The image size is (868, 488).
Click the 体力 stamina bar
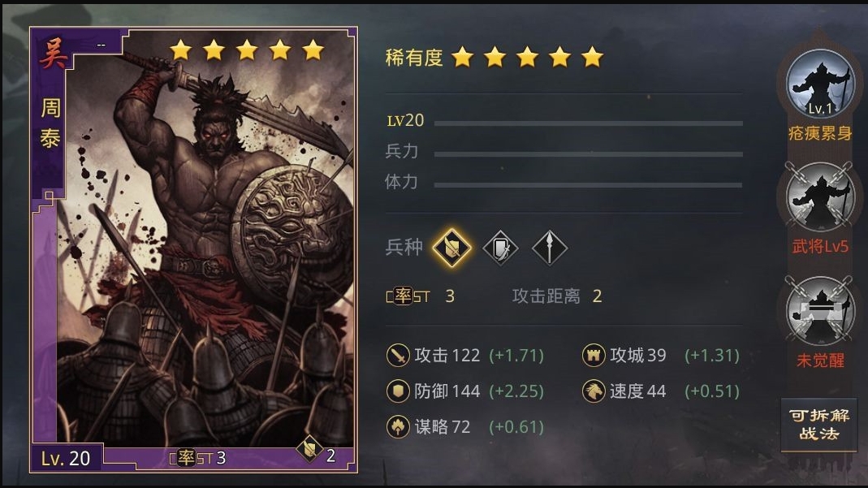(588, 185)
